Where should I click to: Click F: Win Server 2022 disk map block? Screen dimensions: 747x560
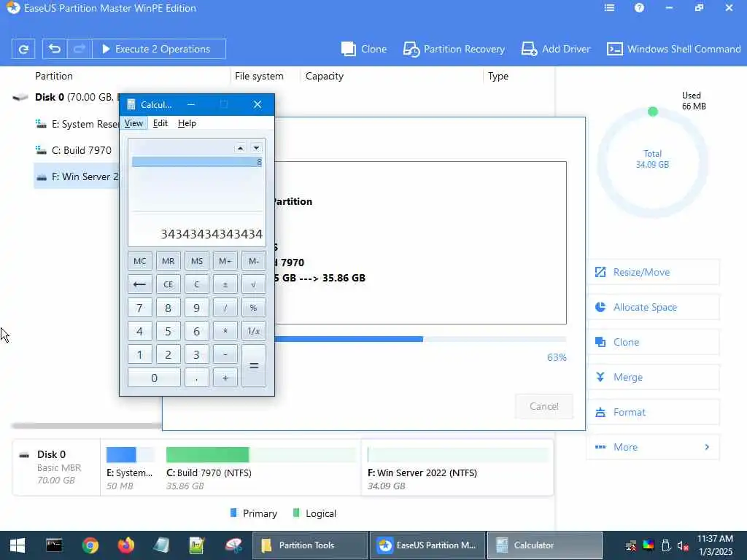coord(457,467)
